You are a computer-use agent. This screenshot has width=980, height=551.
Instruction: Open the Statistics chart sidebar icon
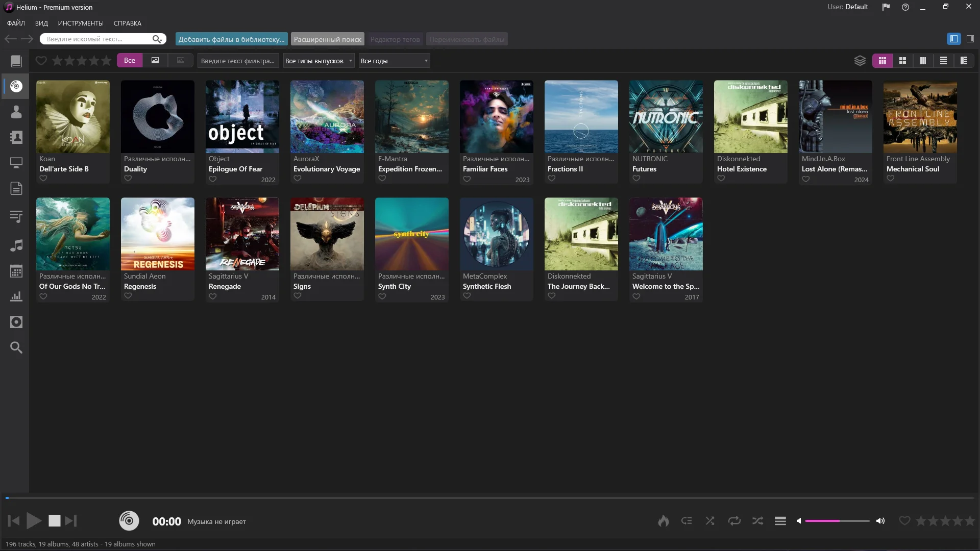point(16,296)
